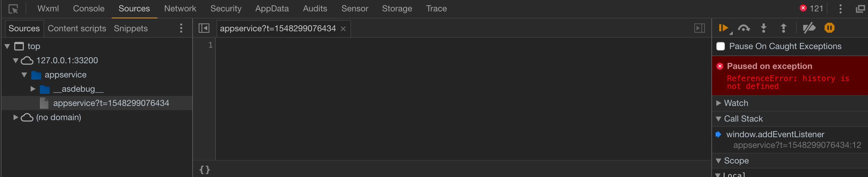Step out of current function icon
Image resolution: width=868 pixels, height=177 pixels.
pos(784,28)
